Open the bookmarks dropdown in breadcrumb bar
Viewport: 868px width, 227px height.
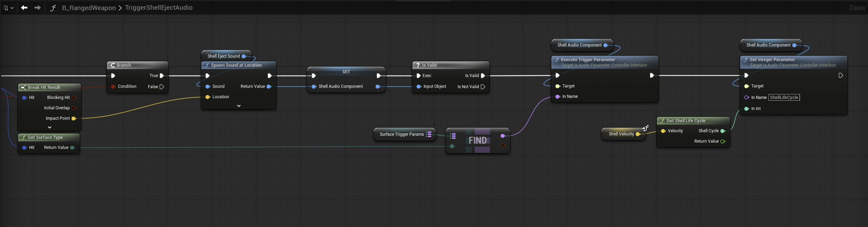pyautogui.click(x=9, y=8)
